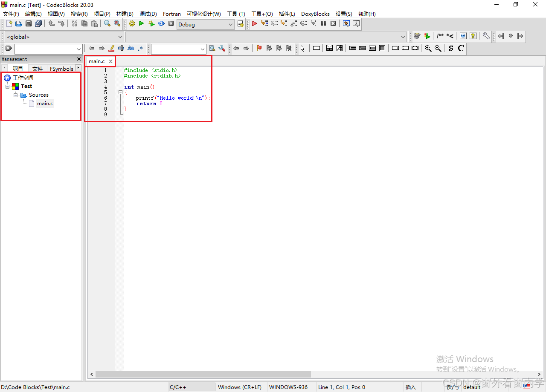The image size is (546, 392).
Task: Collapse the Sources folder tree node
Action: [15, 95]
